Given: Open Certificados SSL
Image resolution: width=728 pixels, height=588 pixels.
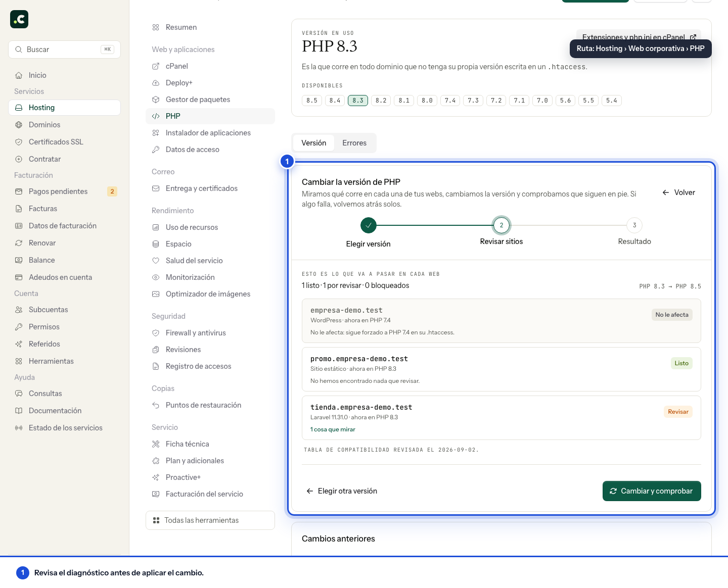Looking at the screenshot, I should point(64,142).
